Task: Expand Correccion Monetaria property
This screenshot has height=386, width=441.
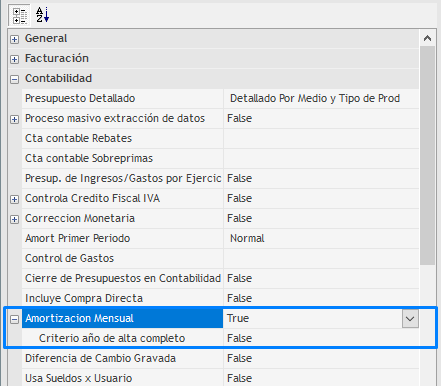Action: pyautogui.click(x=14, y=219)
